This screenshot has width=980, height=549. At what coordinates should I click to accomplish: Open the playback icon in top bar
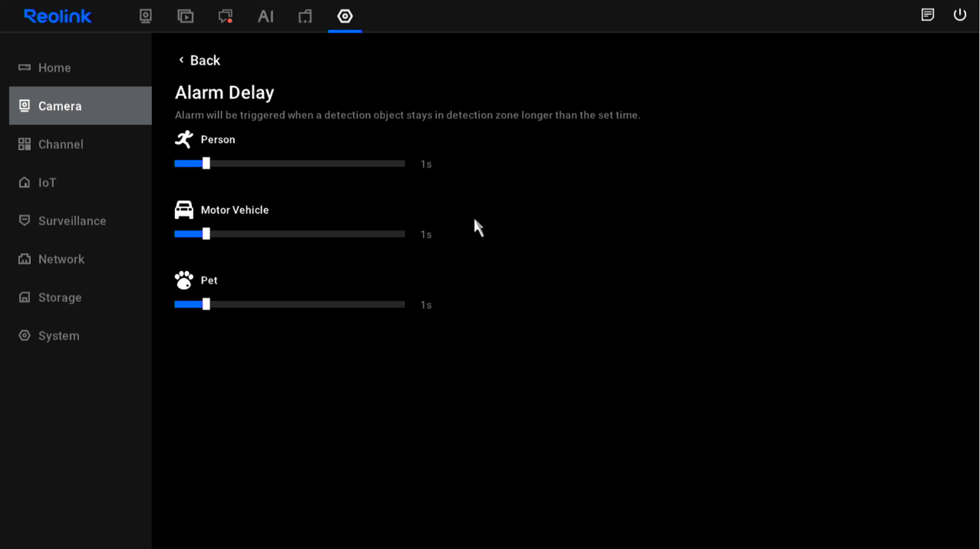[x=185, y=16]
